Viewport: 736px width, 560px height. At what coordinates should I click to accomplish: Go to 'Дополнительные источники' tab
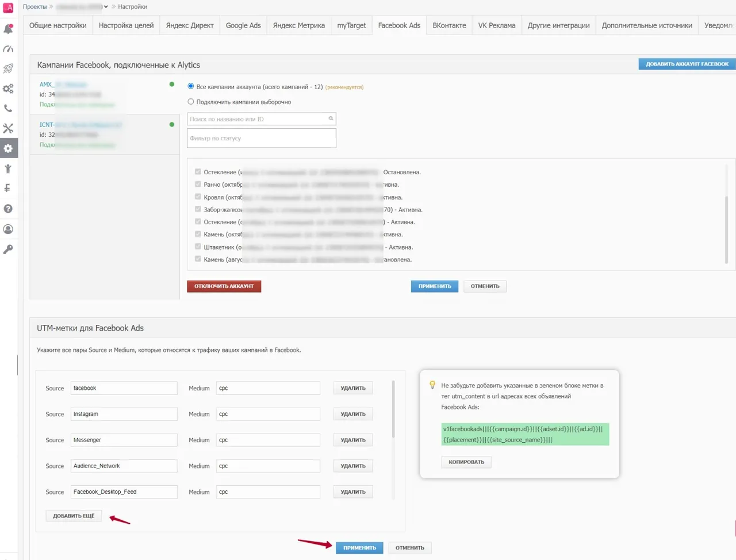[647, 25]
